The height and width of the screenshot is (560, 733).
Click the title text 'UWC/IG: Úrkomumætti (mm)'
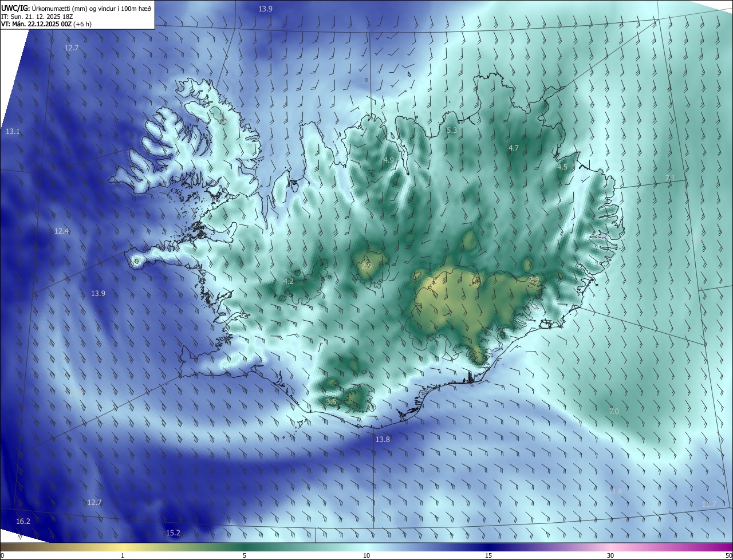[44, 8]
